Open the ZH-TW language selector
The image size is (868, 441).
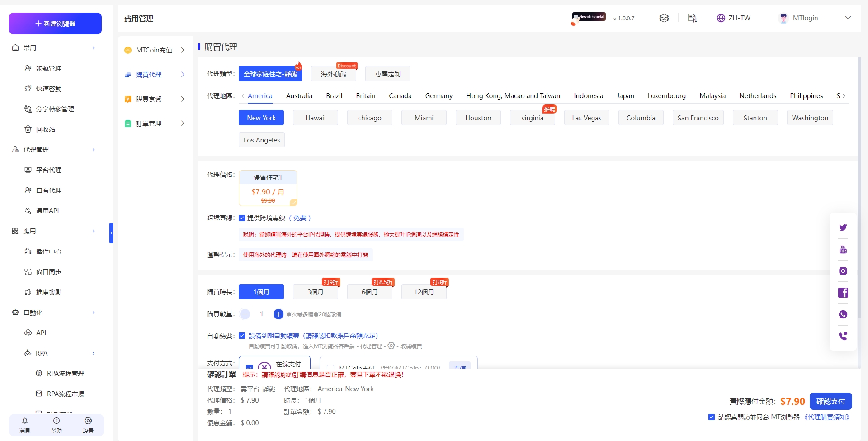pos(733,18)
